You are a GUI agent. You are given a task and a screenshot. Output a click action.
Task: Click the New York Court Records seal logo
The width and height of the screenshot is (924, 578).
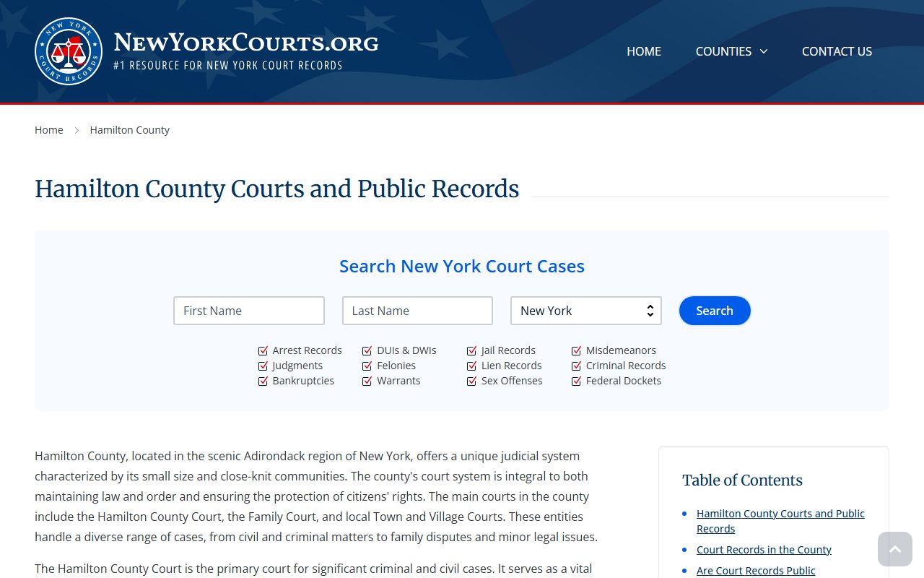coord(69,51)
